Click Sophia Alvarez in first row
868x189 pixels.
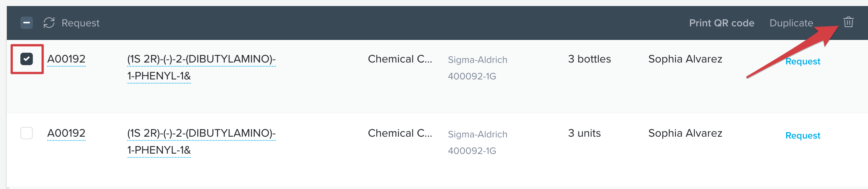(685, 59)
